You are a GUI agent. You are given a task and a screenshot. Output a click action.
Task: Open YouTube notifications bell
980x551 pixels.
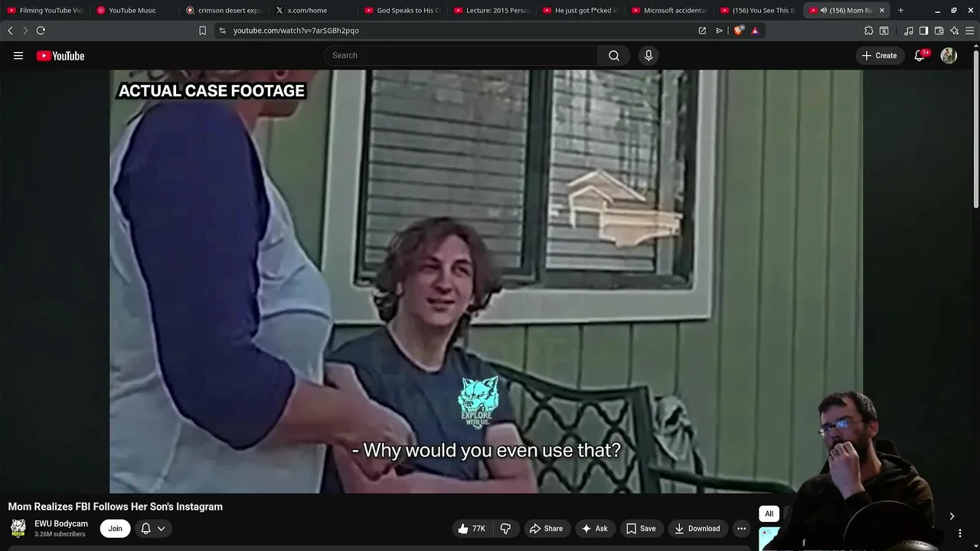[920, 55]
